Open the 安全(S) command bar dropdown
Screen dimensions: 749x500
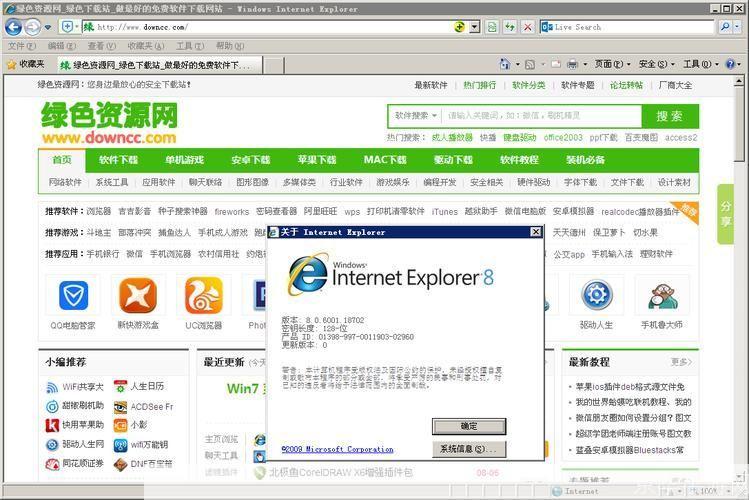[x=657, y=64]
